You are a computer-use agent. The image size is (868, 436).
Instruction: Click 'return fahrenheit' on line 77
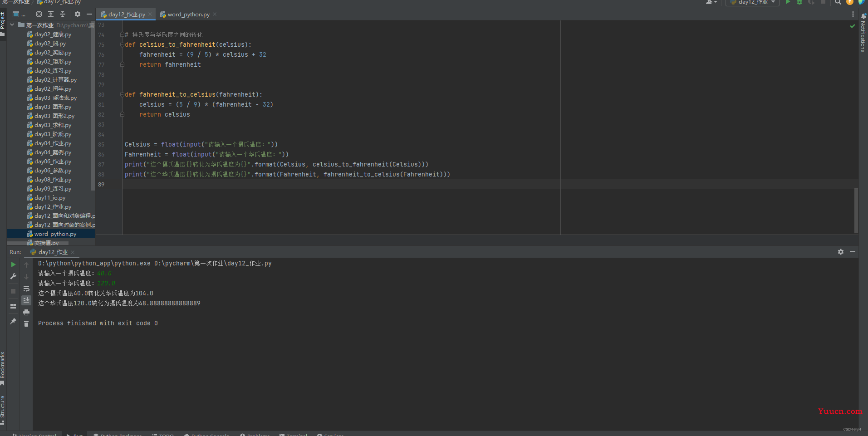(170, 65)
